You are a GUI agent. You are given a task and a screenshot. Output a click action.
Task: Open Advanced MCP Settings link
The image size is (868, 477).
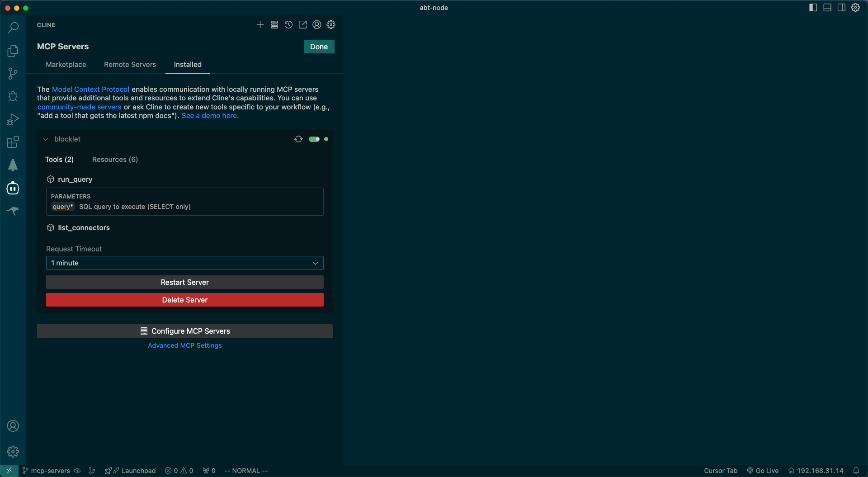click(x=184, y=345)
